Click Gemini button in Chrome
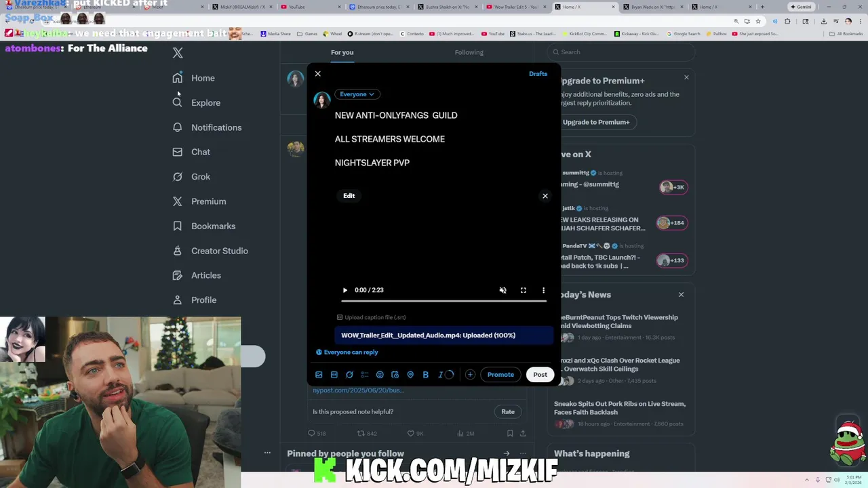 coord(801,7)
